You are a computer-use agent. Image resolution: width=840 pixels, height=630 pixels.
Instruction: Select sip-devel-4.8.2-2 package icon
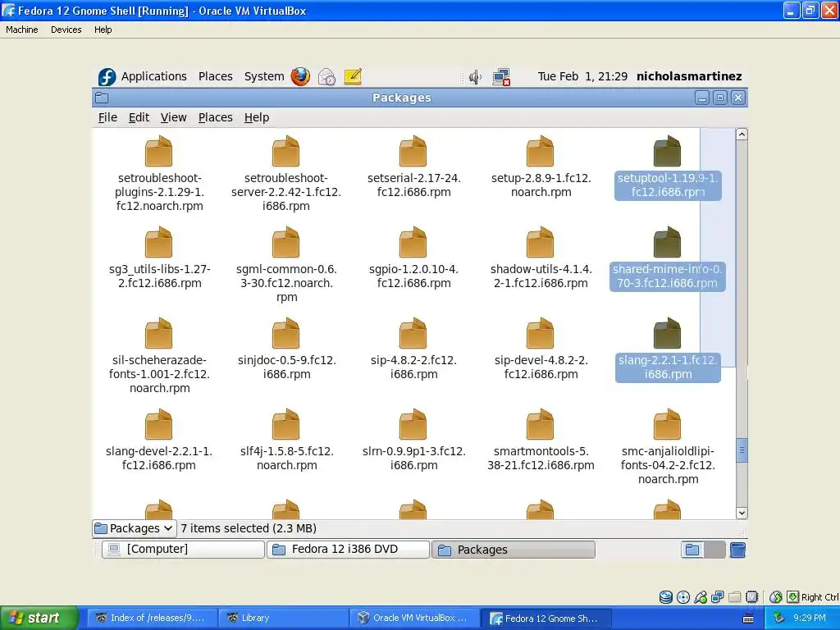click(x=540, y=334)
